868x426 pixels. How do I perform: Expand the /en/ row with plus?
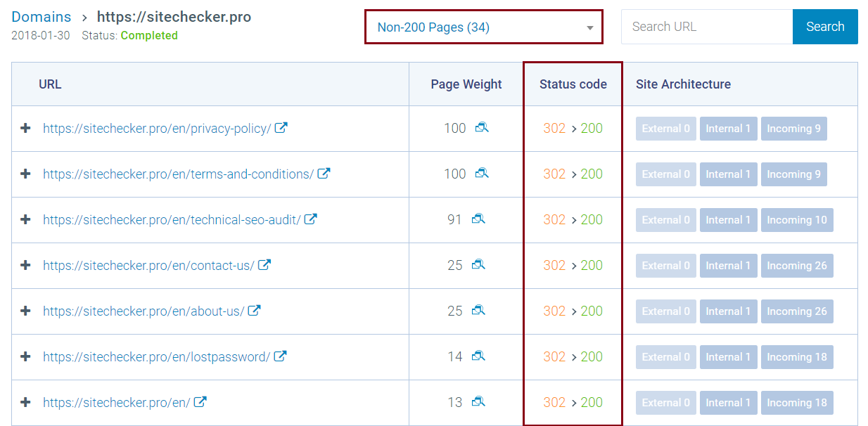coord(26,402)
